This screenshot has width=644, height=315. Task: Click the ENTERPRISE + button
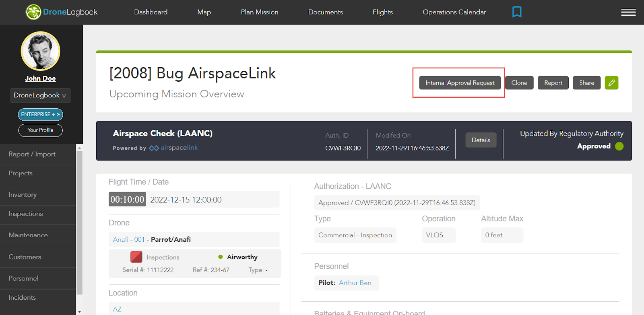pyautogui.click(x=40, y=115)
